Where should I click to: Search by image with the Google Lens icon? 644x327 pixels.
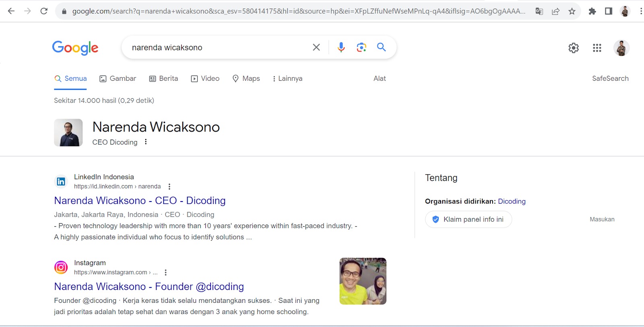click(x=361, y=47)
